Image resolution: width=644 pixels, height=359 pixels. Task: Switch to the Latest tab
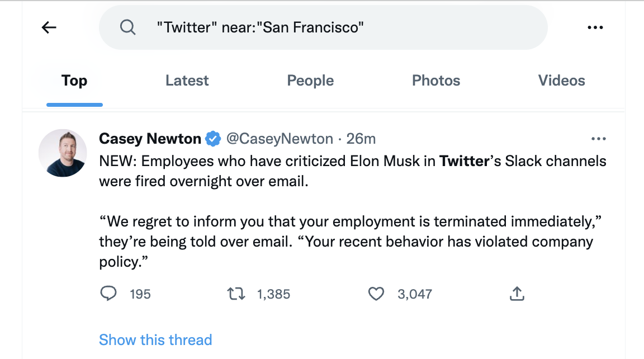click(x=187, y=81)
